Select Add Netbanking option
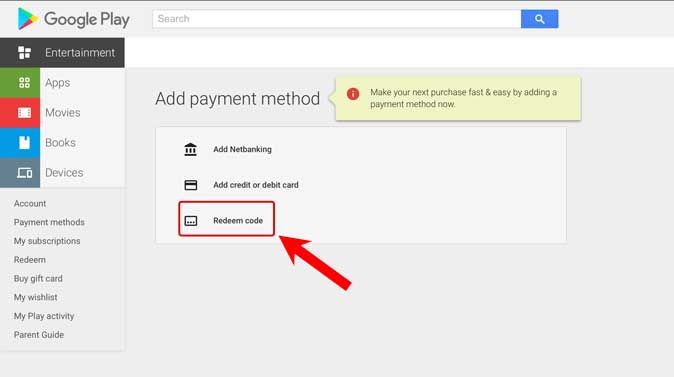Image resolution: width=674 pixels, height=377 pixels. pyautogui.click(x=242, y=149)
